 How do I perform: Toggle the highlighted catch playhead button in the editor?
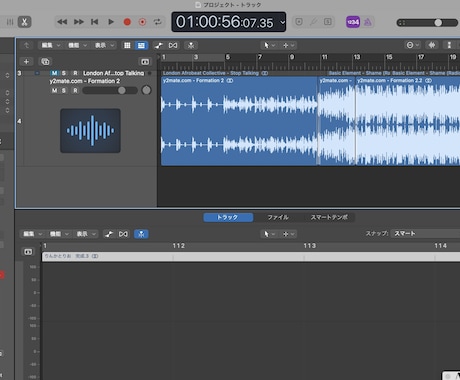(x=141, y=234)
